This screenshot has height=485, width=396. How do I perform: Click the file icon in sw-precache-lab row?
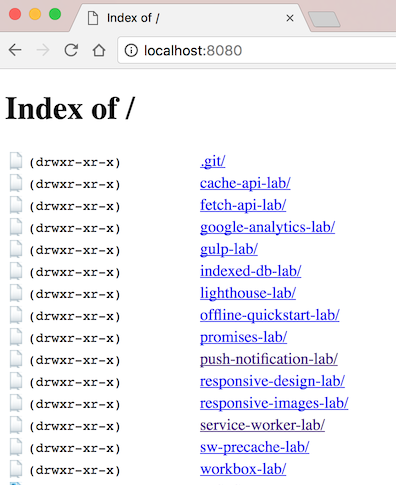[16, 447]
